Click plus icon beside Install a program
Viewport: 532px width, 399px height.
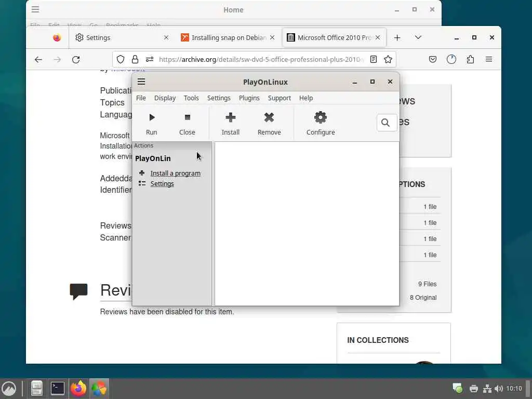(x=142, y=173)
